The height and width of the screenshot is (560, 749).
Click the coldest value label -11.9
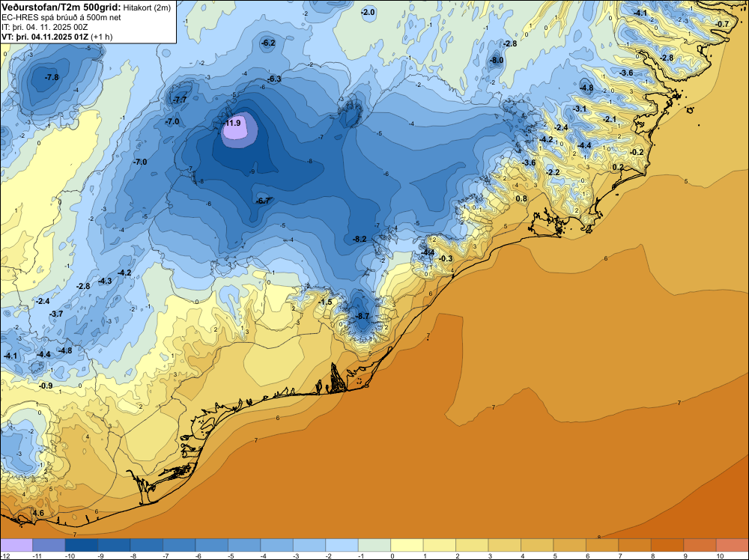point(233,123)
